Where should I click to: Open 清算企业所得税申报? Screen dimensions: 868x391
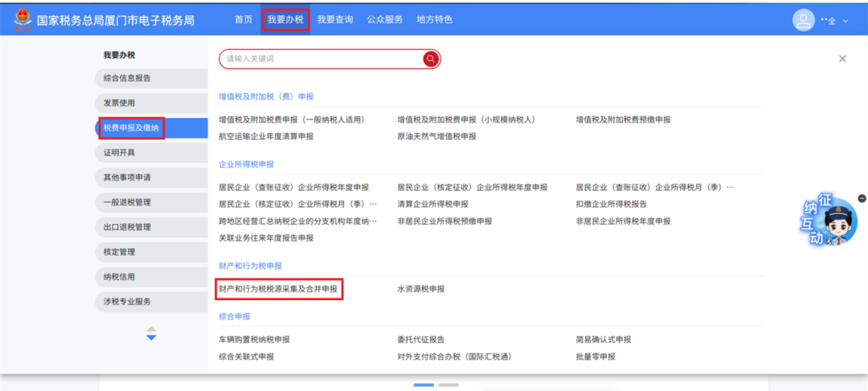pos(433,204)
